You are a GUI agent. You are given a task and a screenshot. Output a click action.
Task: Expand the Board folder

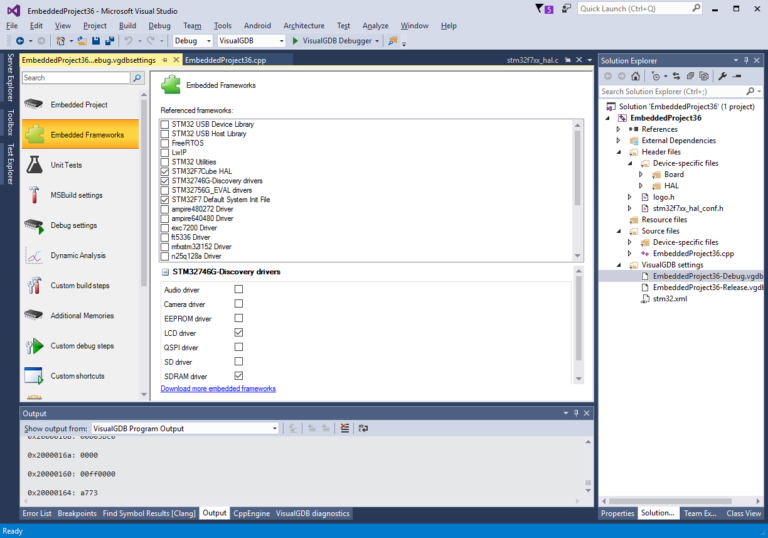point(641,174)
